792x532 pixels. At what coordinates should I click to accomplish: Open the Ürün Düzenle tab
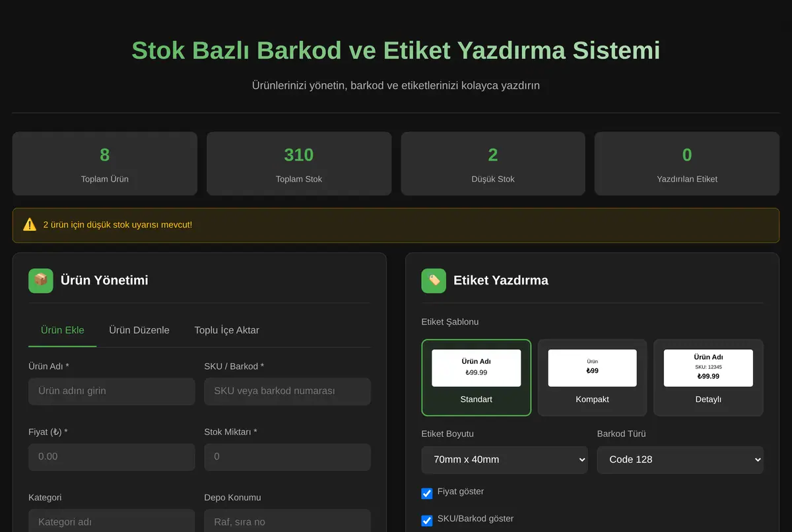tap(139, 330)
